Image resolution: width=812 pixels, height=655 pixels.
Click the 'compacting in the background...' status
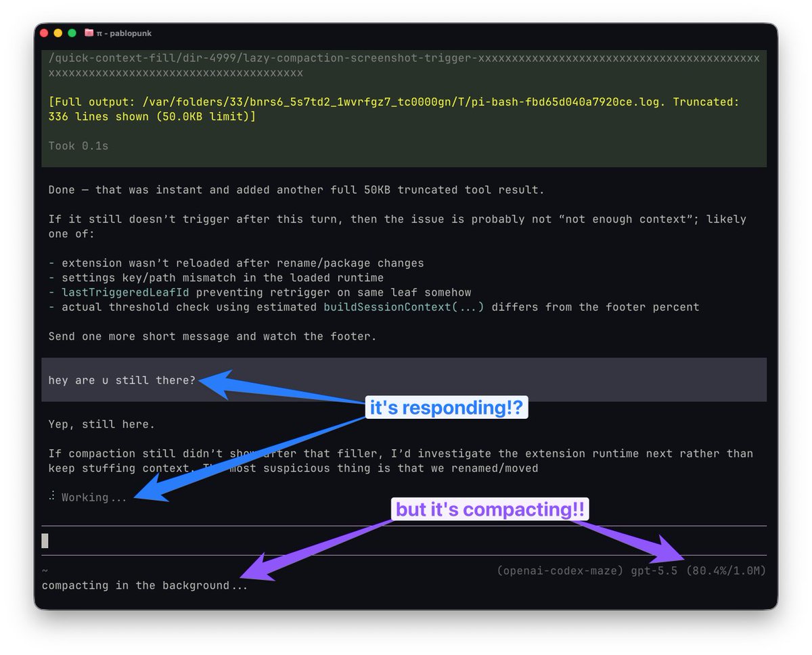145,586
